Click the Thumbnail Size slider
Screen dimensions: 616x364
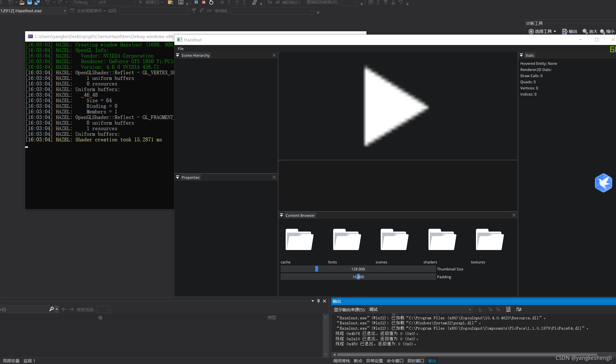click(358, 269)
